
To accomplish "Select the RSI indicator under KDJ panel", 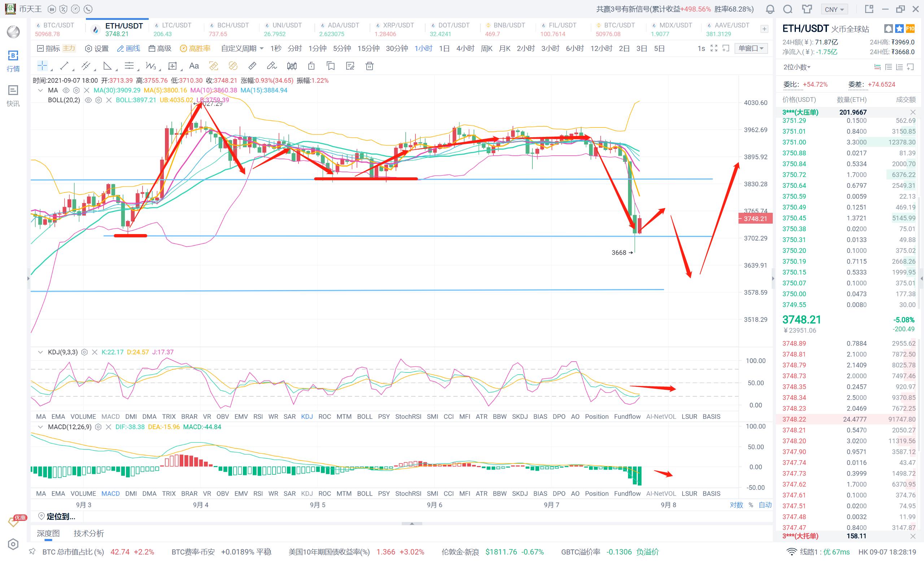I will 258,417.
